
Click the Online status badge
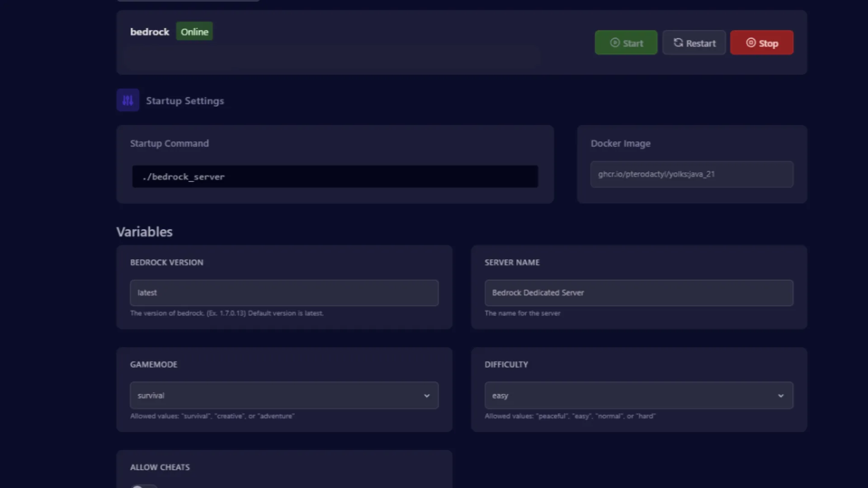tap(194, 32)
